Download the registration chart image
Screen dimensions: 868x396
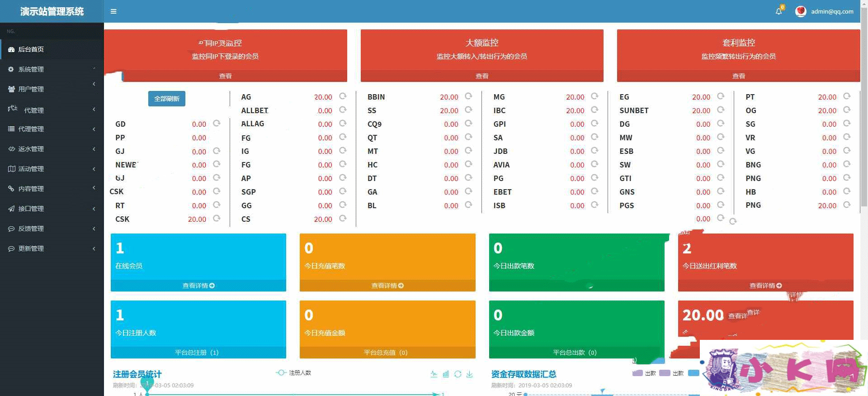click(x=470, y=374)
